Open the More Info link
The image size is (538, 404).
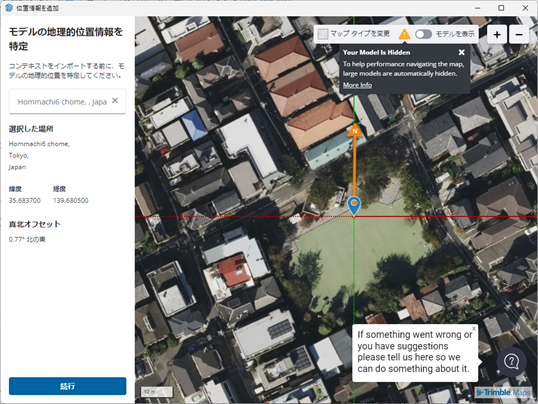point(357,85)
